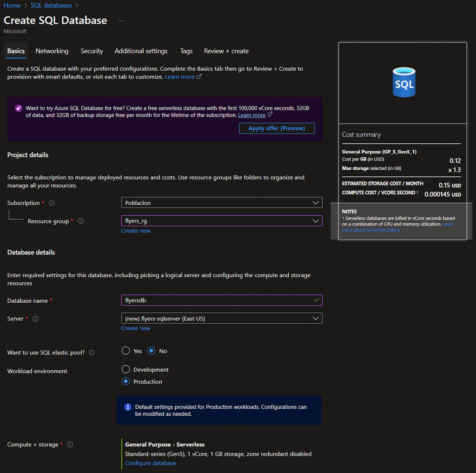The height and width of the screenshot is (473, 476).
Task: Click Home breadcrumb link
Action: tap(12, 6)
